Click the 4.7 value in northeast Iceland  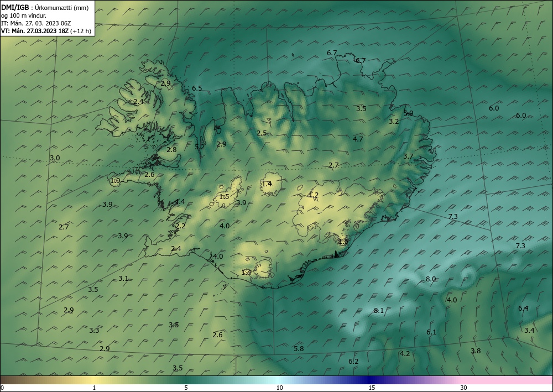358,139
